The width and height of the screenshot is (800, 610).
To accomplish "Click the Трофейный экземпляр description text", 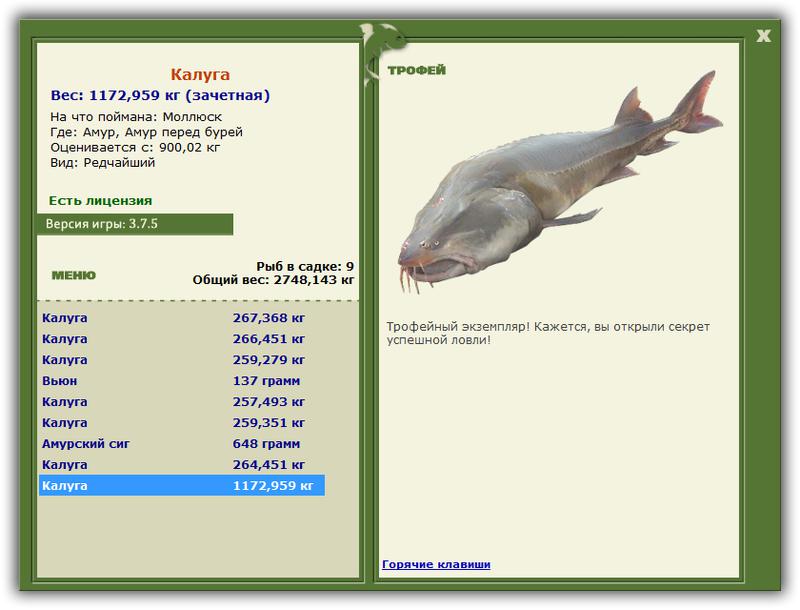I will point(548,333).
